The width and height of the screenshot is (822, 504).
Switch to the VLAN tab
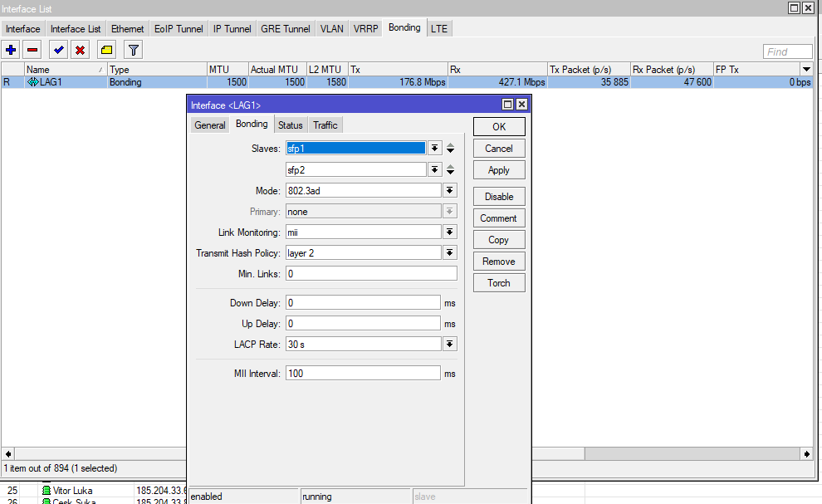click(331, 28)
